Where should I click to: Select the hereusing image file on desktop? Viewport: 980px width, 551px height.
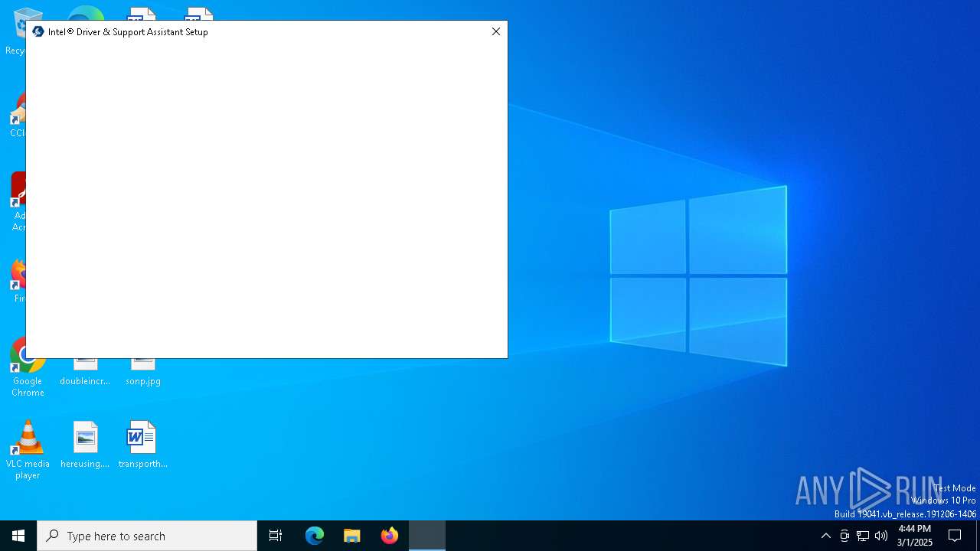click(85, 445)
